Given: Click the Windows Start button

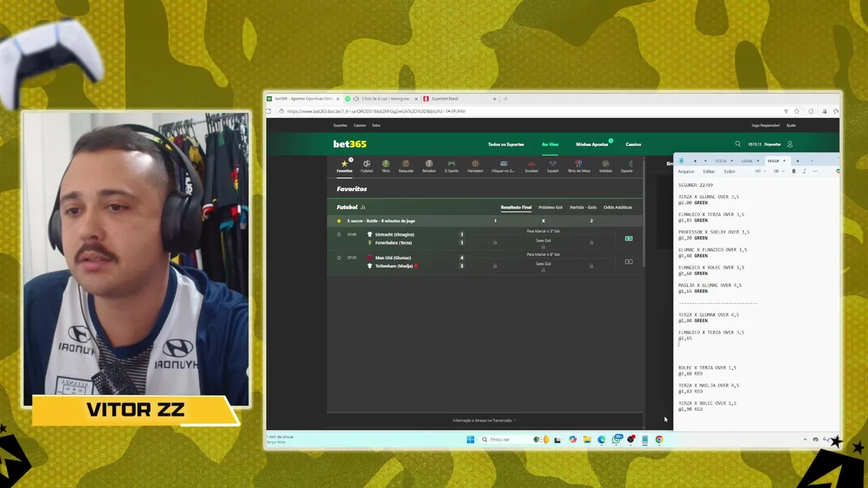Looking at the screenshot, I should [x=470, y=439].
